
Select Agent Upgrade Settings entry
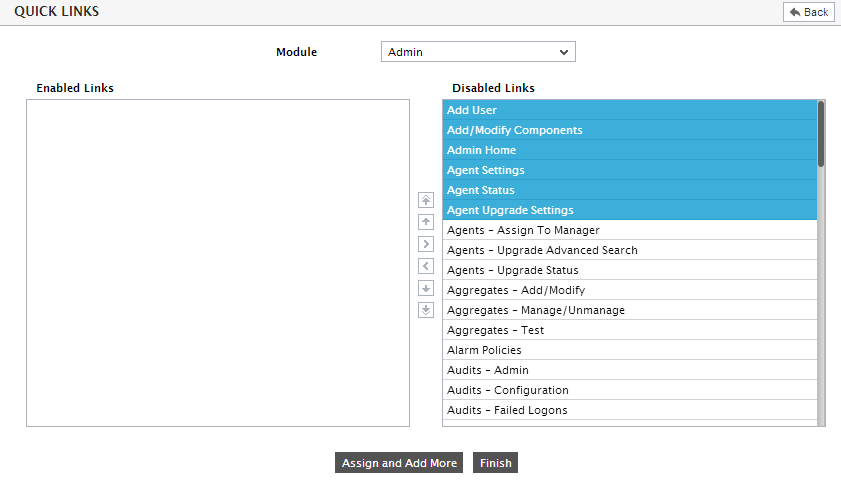[630, 210]
